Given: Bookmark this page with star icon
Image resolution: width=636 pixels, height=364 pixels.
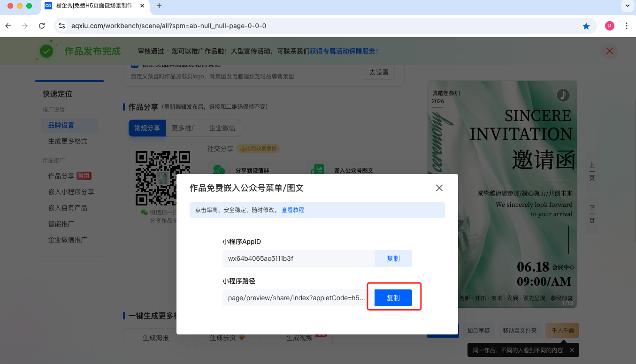Looking at the screenshot, I should tap(586, 26).
